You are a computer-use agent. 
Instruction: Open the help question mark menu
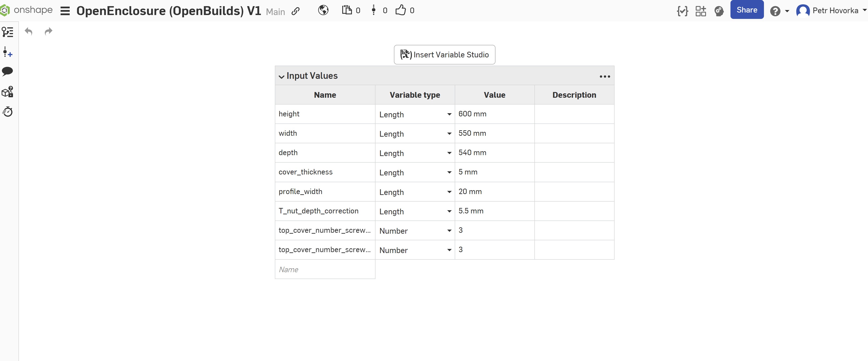point(779,11)
